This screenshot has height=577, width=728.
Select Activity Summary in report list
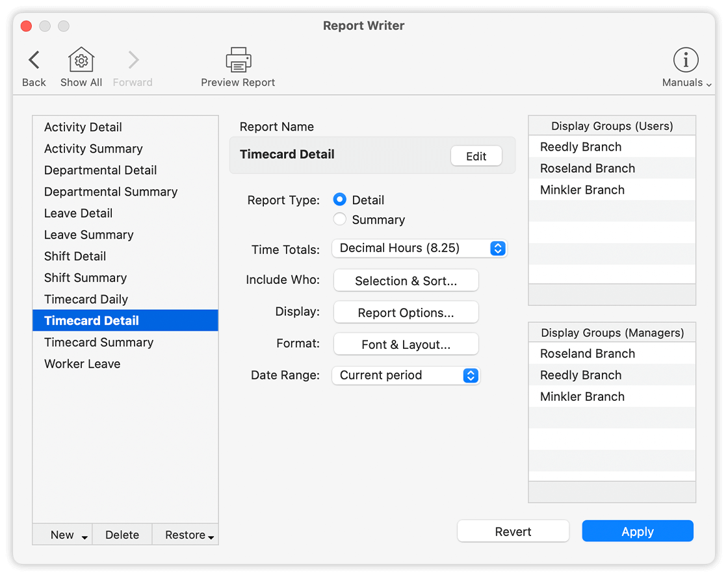[x=93, y=149]
